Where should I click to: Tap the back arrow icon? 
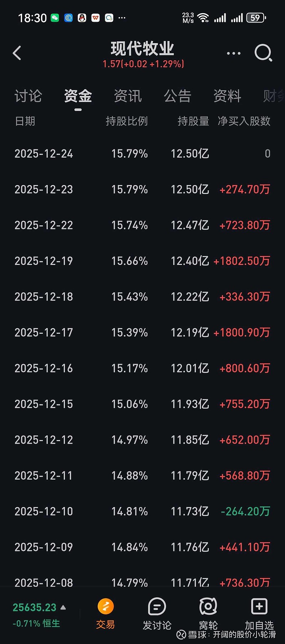[17, 53]
